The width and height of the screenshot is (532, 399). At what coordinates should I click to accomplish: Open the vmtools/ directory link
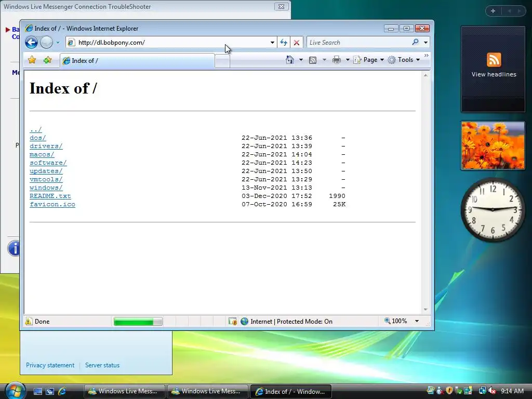(46, 179)
